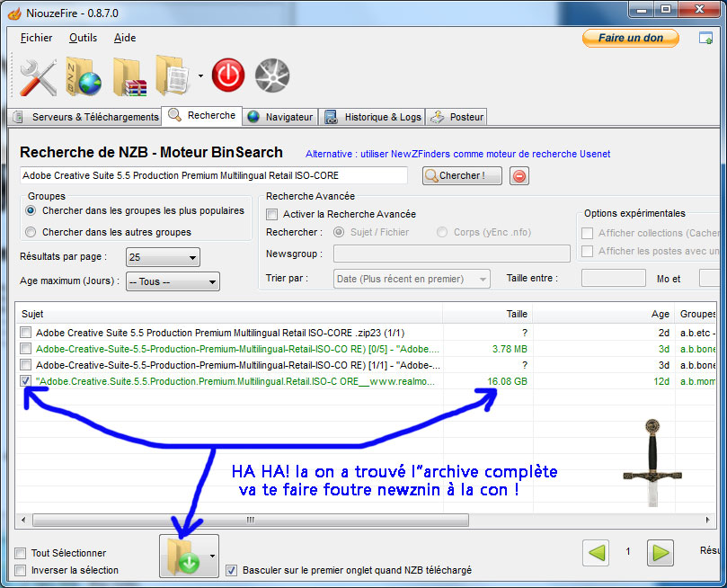Image resolution: width=727 pixels, height=588 pixels.
Task: Toggle Afficher les postes avec checkbox
Action: pyautogui.click(x=588, y=252)
